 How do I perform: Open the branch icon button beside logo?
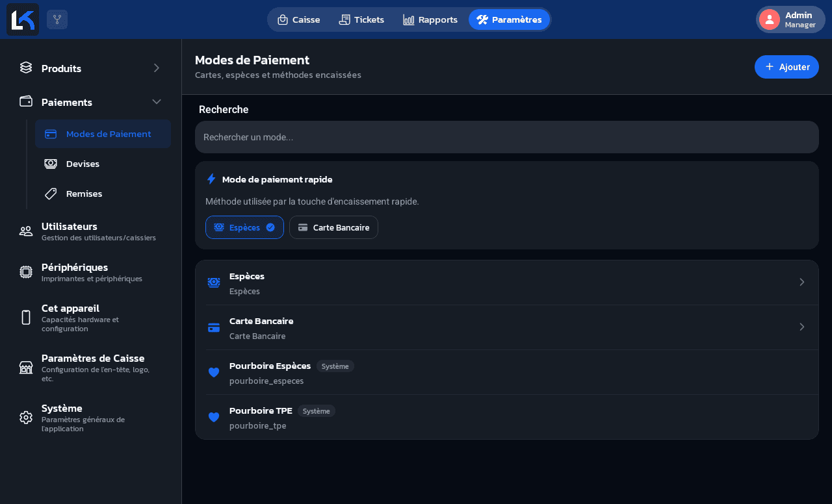coord(57,19)
